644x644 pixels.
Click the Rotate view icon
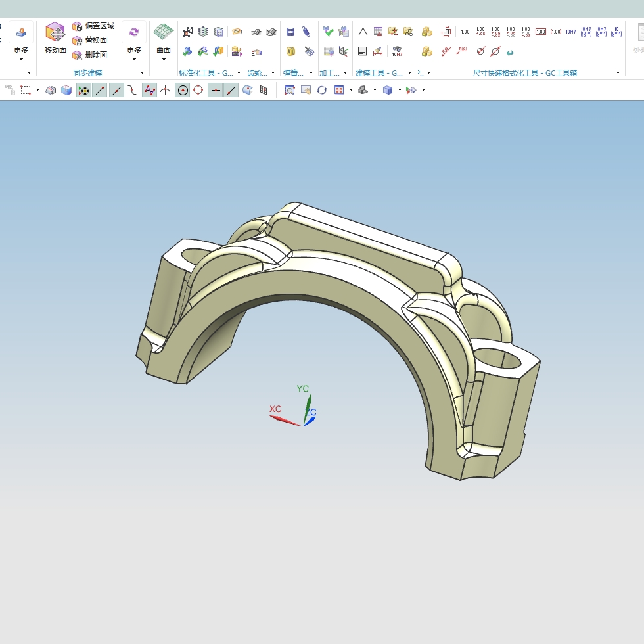(x=322, y=91)
